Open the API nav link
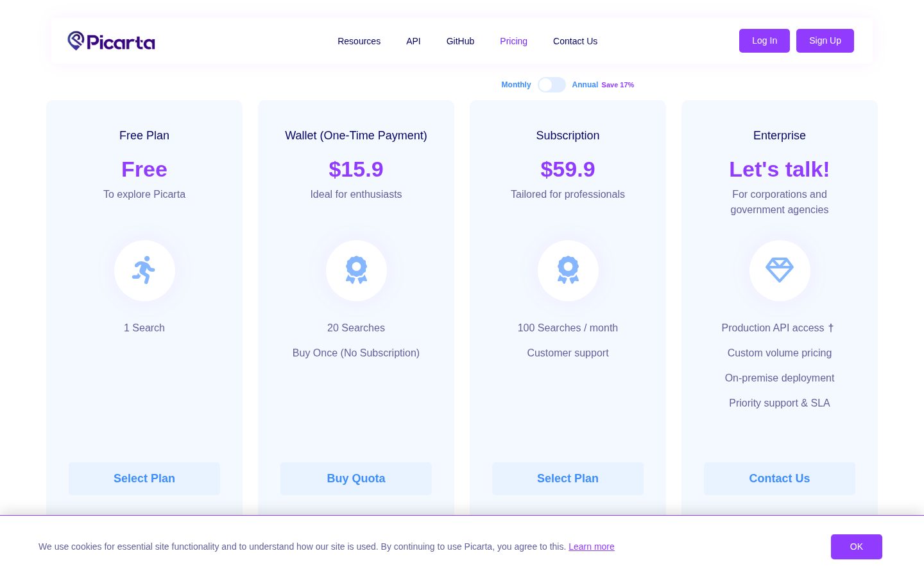Image resolution: width=924 pixels, height=578 pixels. 413,41
